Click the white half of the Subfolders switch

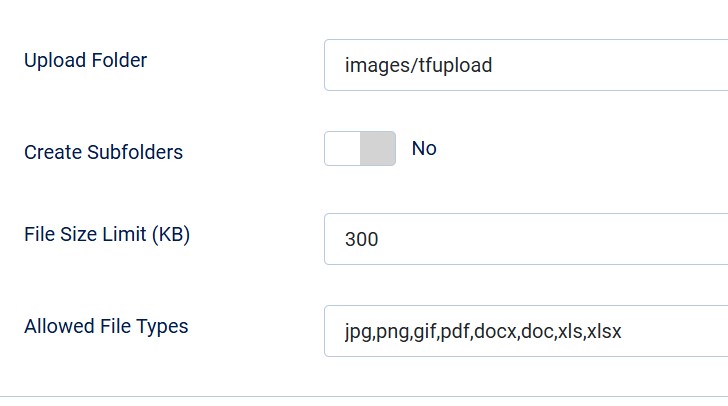click(342, 149)
